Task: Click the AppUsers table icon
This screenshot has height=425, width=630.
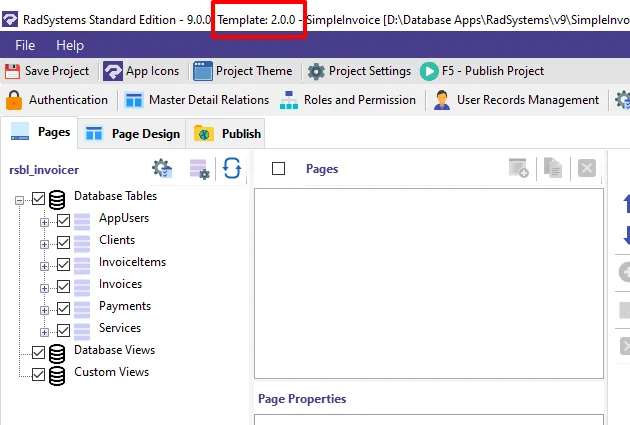Action: [x=82, y=222]
